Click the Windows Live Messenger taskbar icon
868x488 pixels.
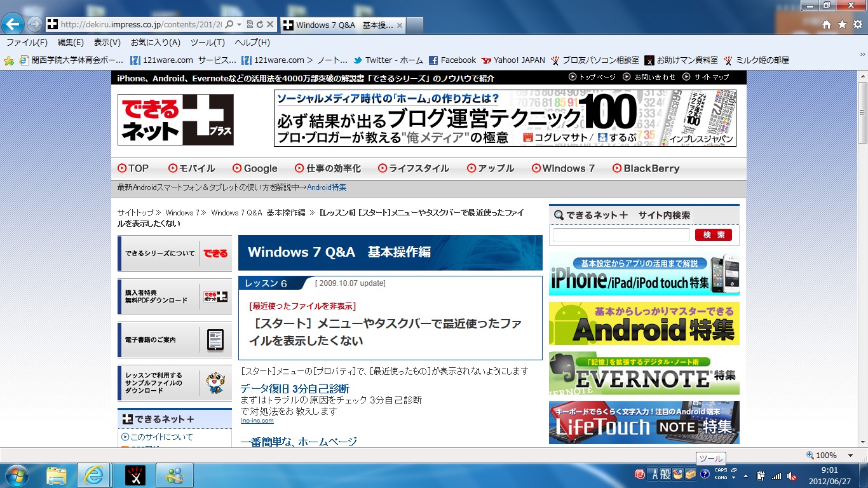tap(174, 475)
